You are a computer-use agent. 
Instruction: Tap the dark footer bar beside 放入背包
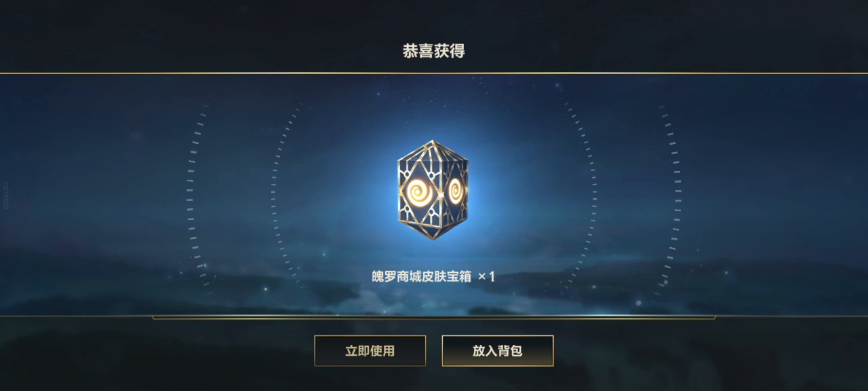tap(678, 351)
